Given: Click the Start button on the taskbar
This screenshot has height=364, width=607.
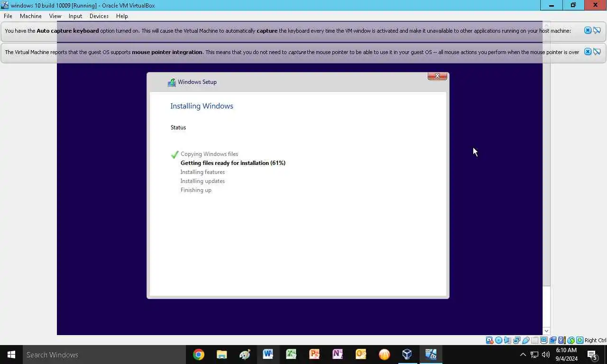Looking at the screenshot, I should tap(11, 355).
